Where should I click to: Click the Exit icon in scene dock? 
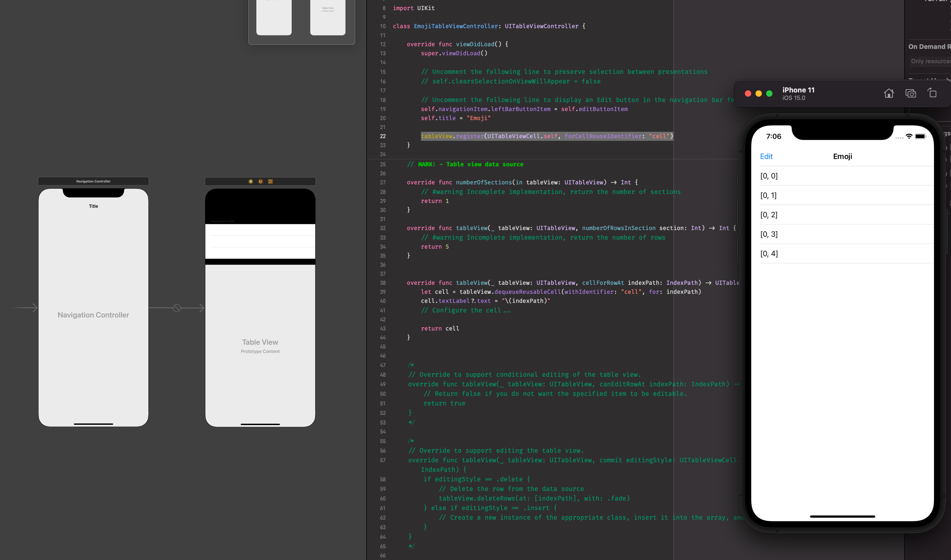point(271,181)
